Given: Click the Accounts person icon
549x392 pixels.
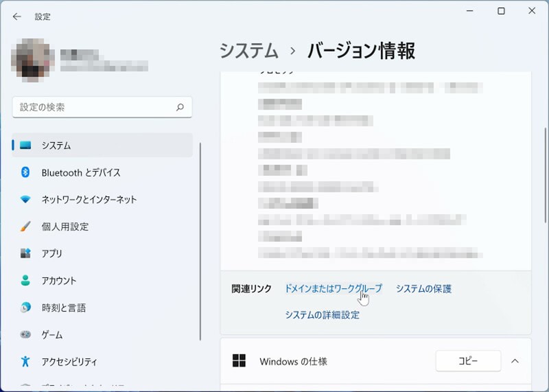Looking at the screenshot, I should click(25, 281).
